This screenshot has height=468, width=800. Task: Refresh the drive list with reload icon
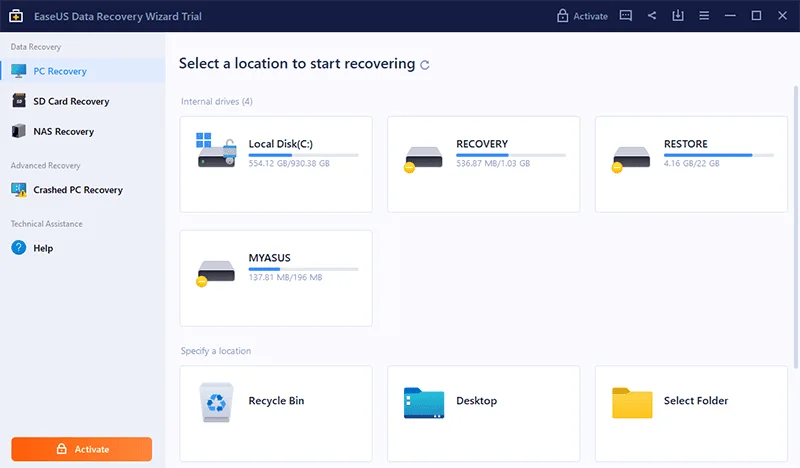[x=425, y=64]
